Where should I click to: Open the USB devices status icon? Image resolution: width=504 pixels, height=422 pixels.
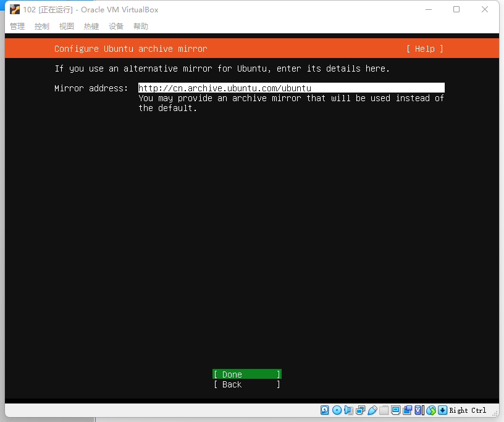pos(372,410)
